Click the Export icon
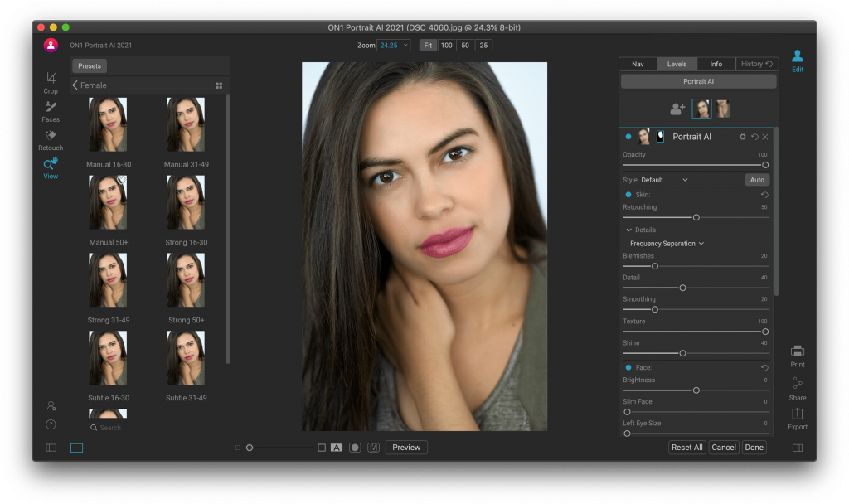 click(x=797, y=414)
